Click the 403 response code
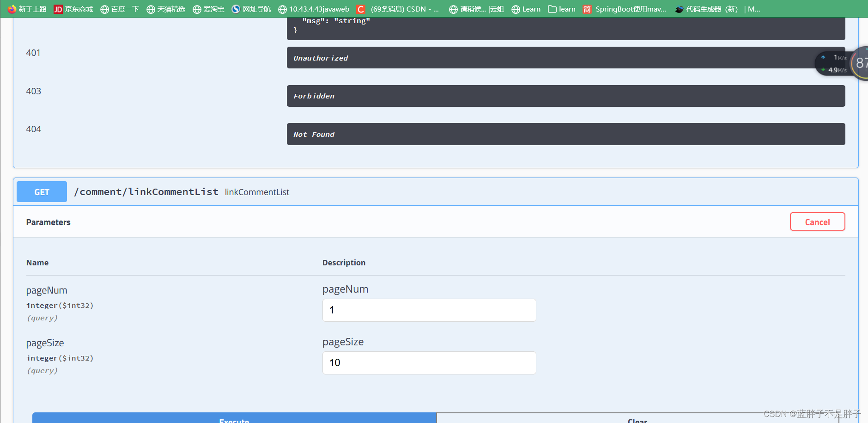The image size is (868, 423). click(x=33, y=91)
